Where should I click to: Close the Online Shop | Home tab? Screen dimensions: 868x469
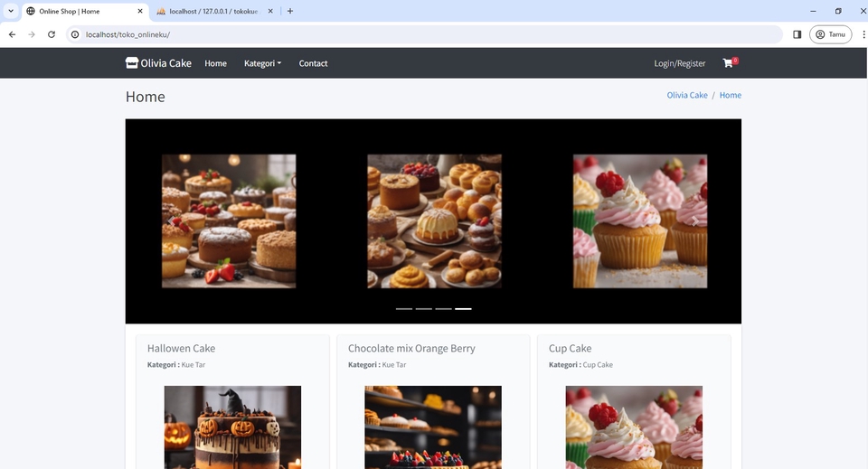point(140,11)
